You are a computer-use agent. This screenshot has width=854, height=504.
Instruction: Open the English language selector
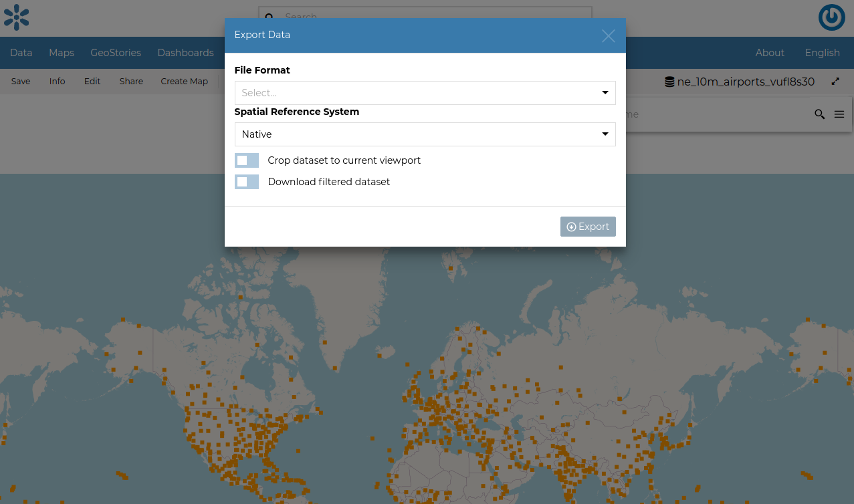click(822, 53)
